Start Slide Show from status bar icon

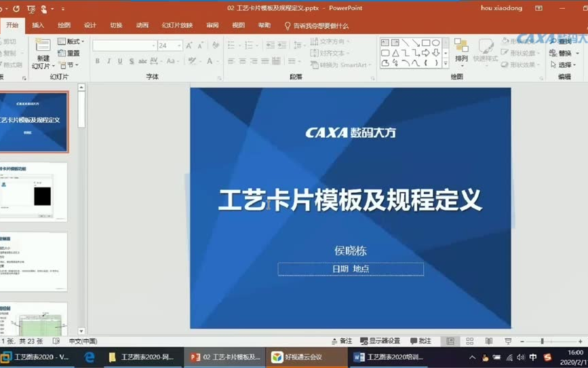(508, 341)
